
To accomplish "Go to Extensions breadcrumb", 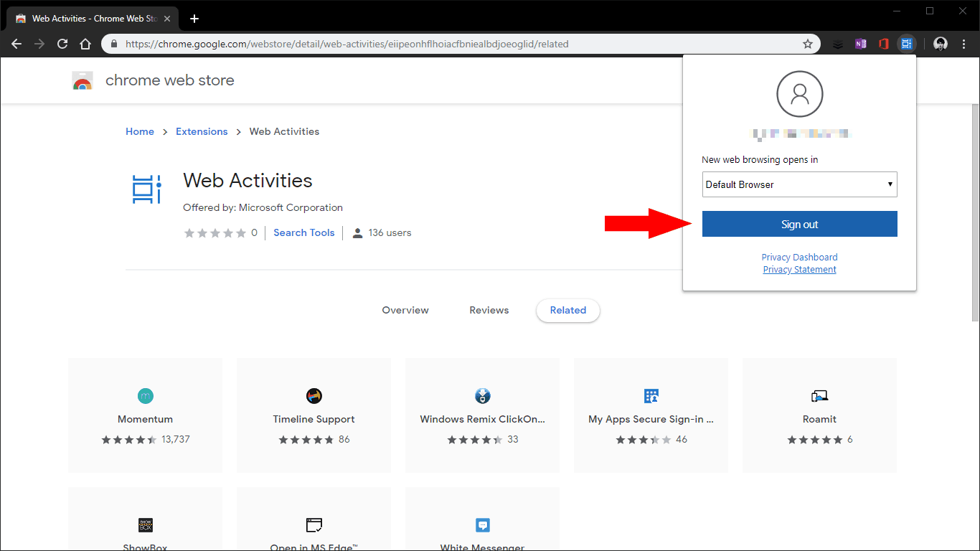I will [202, 131].
